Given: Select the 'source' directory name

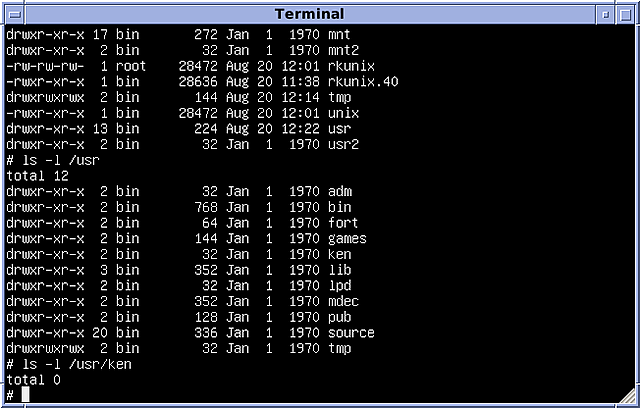Looking at the screenshot, I should tap(351, 333).
